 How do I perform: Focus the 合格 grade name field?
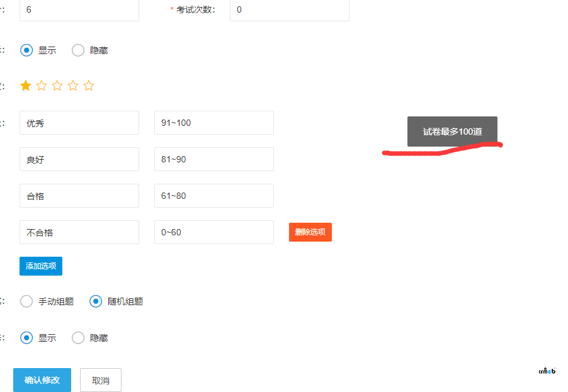pos(79,196)
